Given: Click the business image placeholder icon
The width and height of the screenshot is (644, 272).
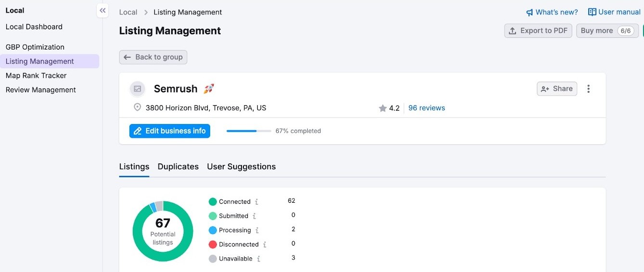Looking at the screenshot, I should [x=138, y=89].
